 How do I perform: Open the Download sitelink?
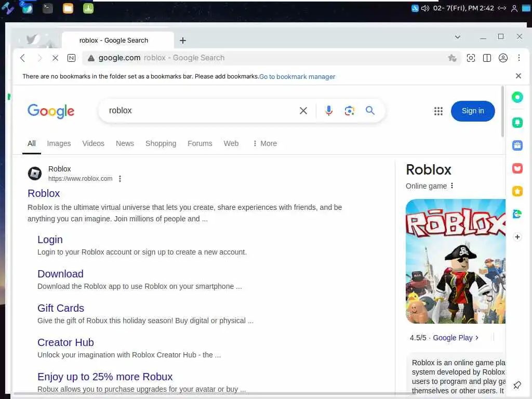click(60, 274)
